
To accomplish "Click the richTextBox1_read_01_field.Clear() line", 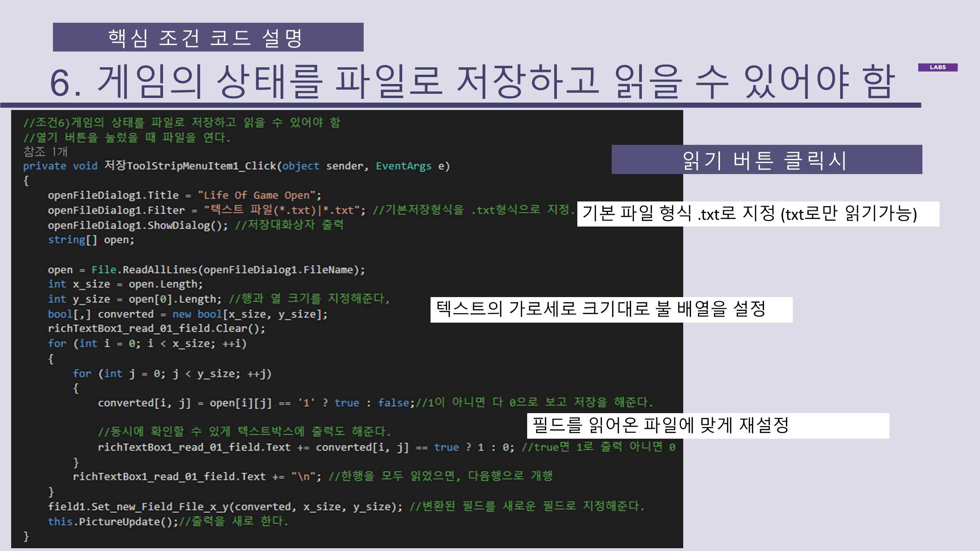I will [156, 329].
